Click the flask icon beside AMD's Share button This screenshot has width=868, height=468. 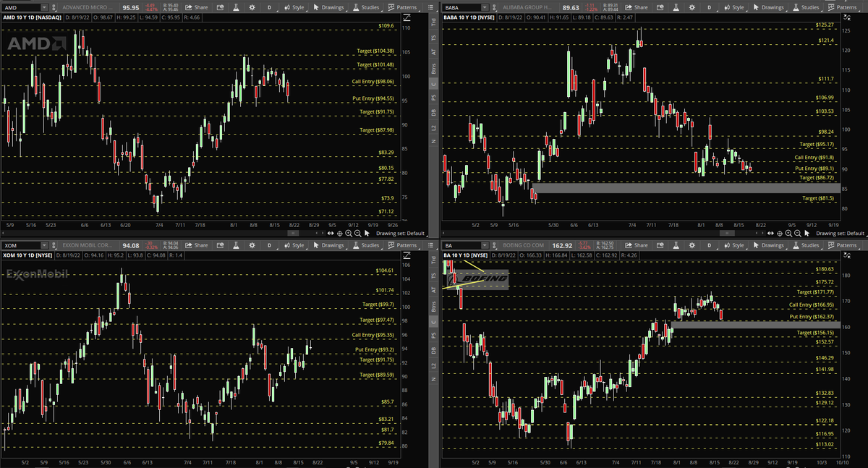pos(237,7)
